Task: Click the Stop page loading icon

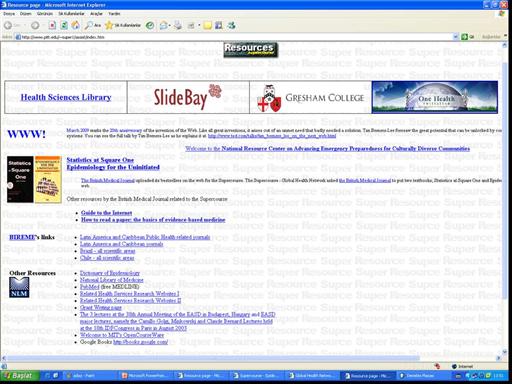Action: click(52, 25)
